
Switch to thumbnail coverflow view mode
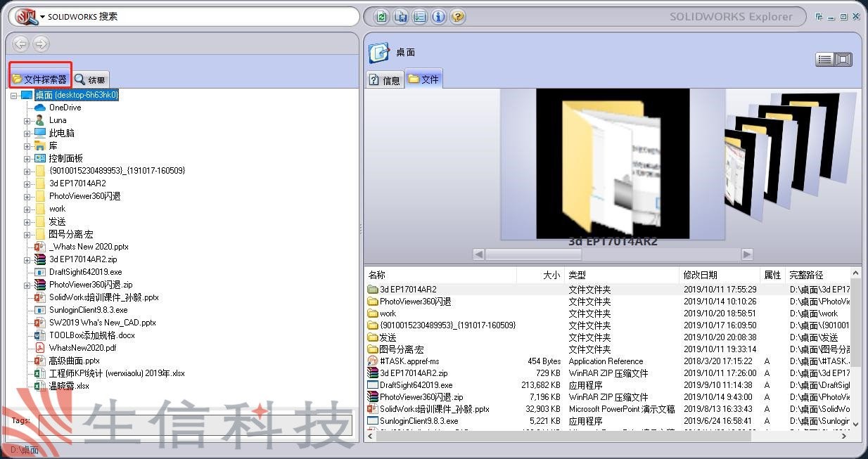coord(843,60)
